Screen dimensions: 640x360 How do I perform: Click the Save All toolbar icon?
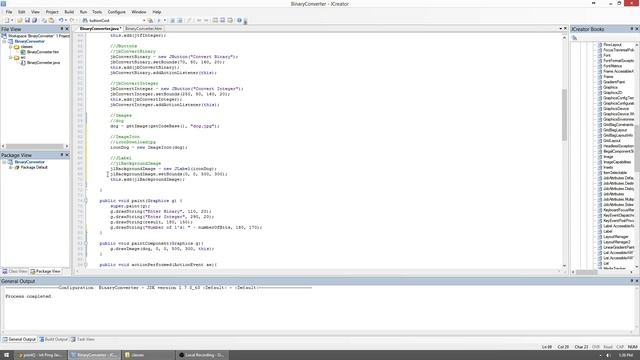(34, 20)
